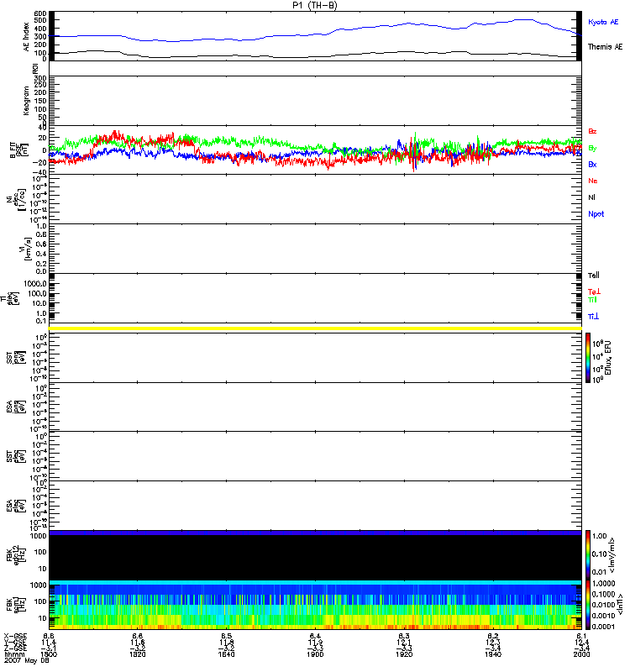Click the 1900 time axis label
This screenshot has width=630, height=672.
(315, 654)
